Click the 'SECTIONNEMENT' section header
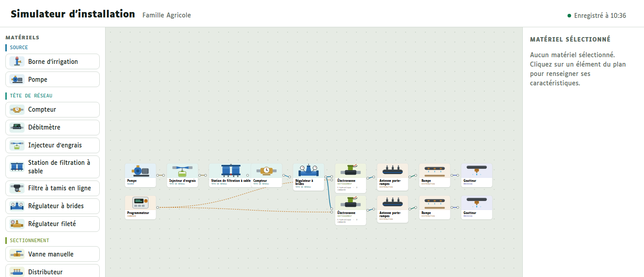644x277 pixels. pos(30,240)
